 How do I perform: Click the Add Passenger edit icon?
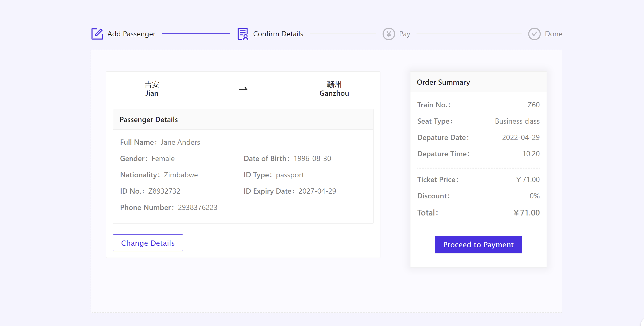point(97,34)
